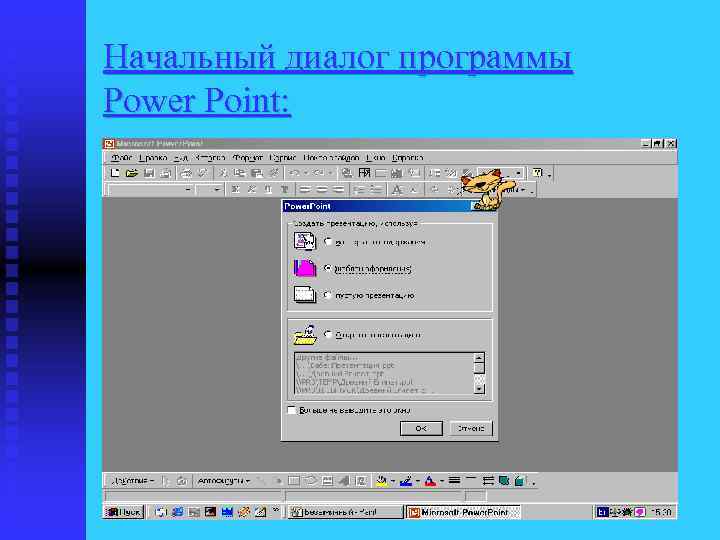720x540 pixels.
Task: Toggle Underline formatting
Action: [x=268, y=189]
